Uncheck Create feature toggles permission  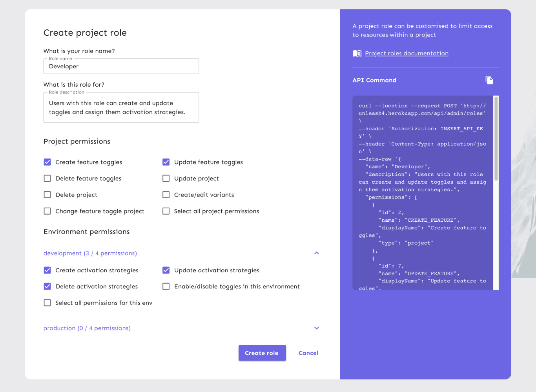coord(47,162)
